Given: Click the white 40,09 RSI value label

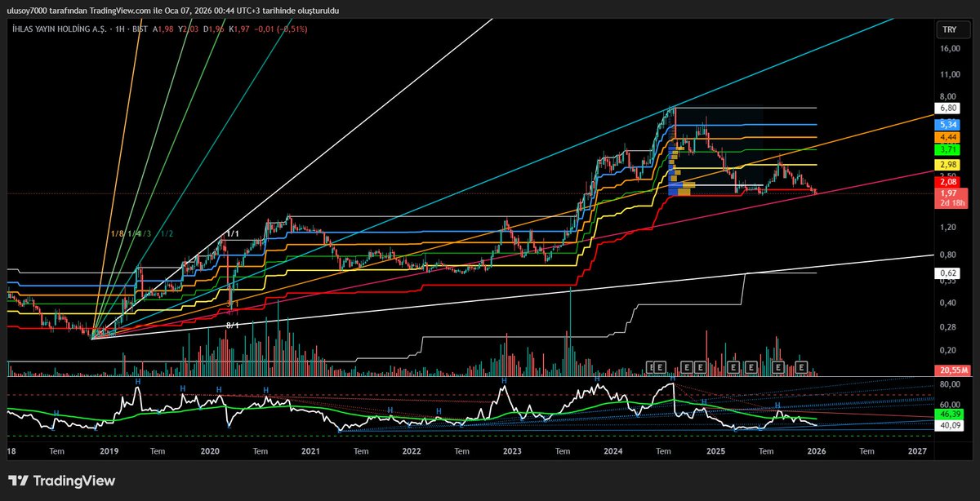Looking at the screenshot, I should pyautogui.click(x=949, y=426).
